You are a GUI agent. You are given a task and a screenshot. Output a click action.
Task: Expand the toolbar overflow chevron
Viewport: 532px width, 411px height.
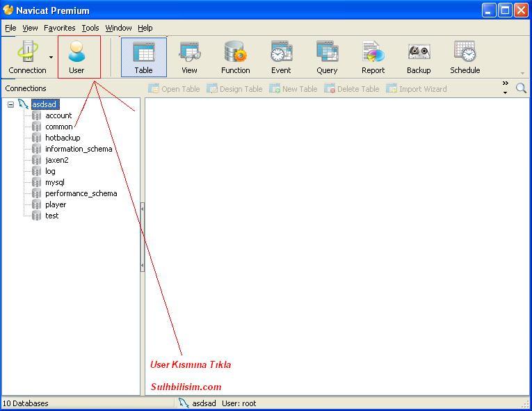pos(505,87)
